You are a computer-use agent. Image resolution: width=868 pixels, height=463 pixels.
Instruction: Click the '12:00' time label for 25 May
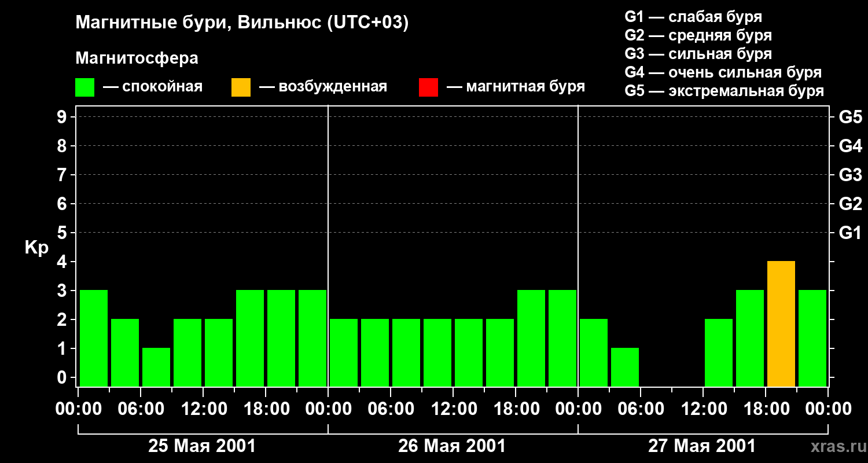[204, 409]
